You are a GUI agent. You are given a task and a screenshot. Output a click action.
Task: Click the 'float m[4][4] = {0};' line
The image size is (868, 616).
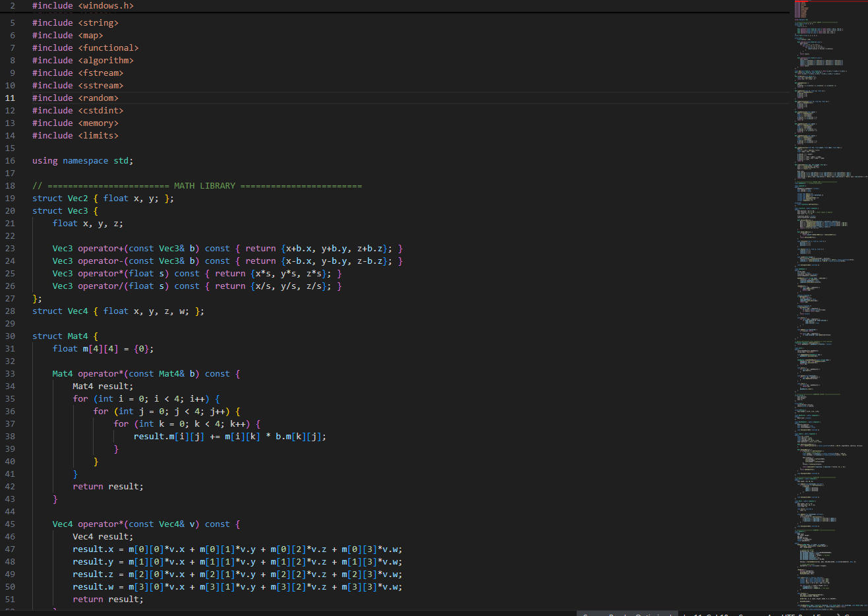103,348
